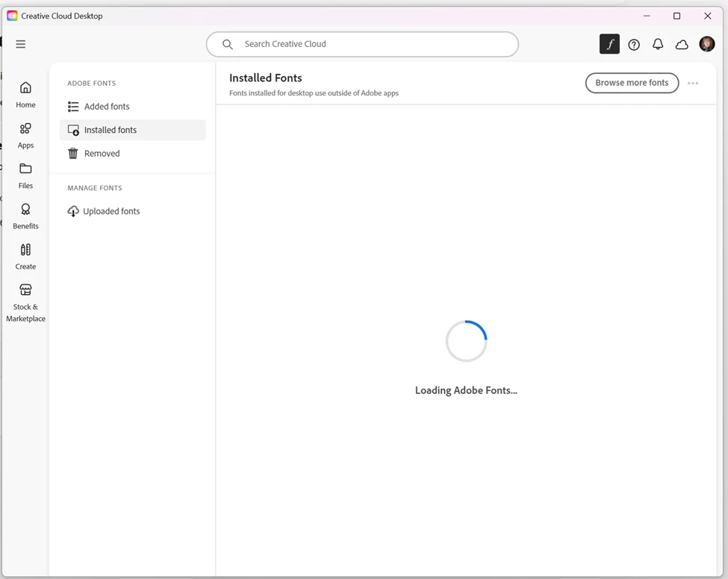Focus the Search Creative Cloud field
728x579 pixels.
tap(362, 44)
